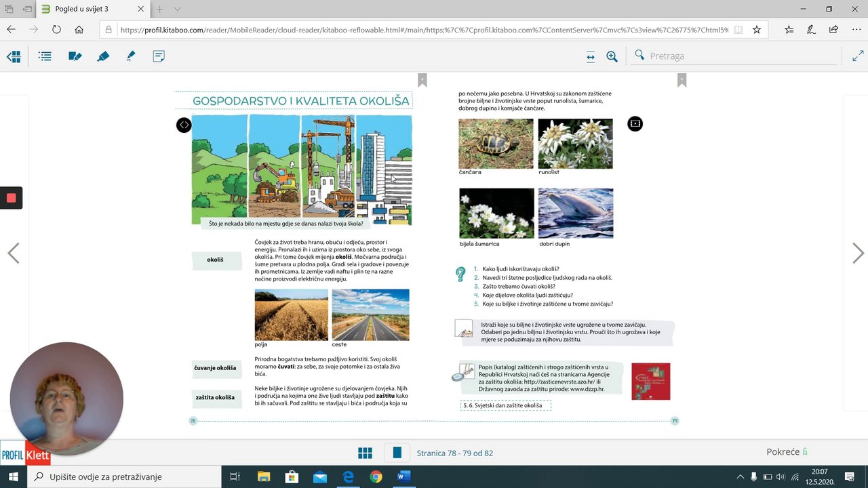This screenshot has width=868, height=488.
Task: Add a sticky note
Action: click(x=159, y=56)
